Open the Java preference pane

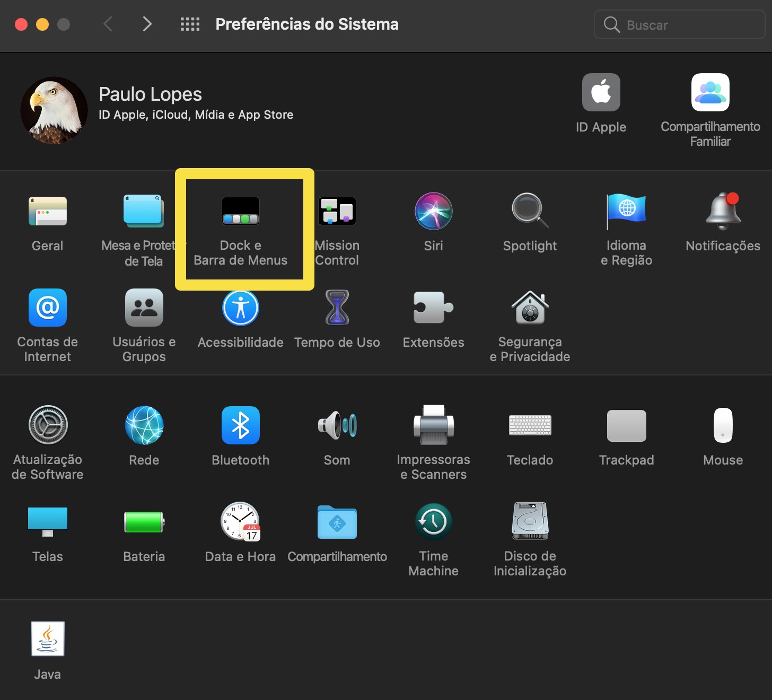(48, 639)
